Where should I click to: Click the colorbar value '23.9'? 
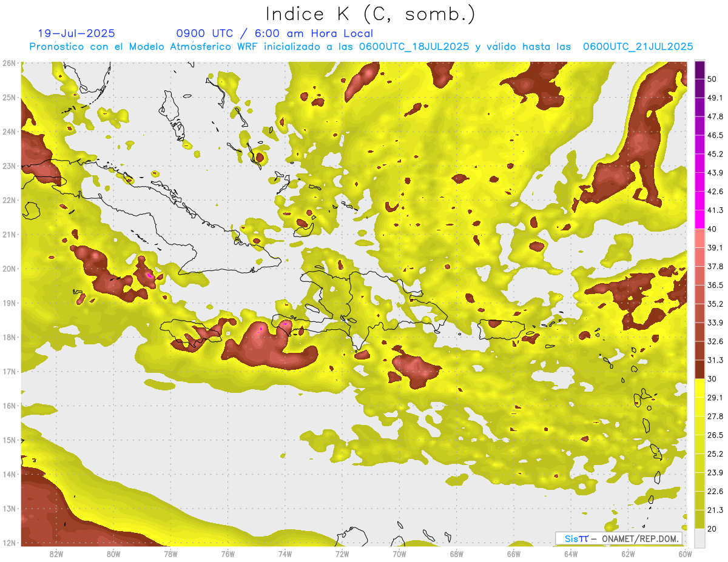pyautogui.click(x=715, y=472)
